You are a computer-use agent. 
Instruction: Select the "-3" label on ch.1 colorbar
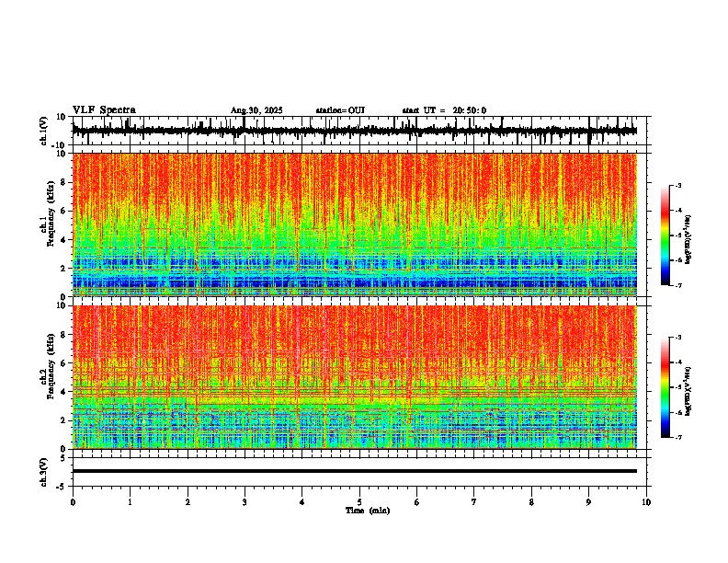(678, 186)
